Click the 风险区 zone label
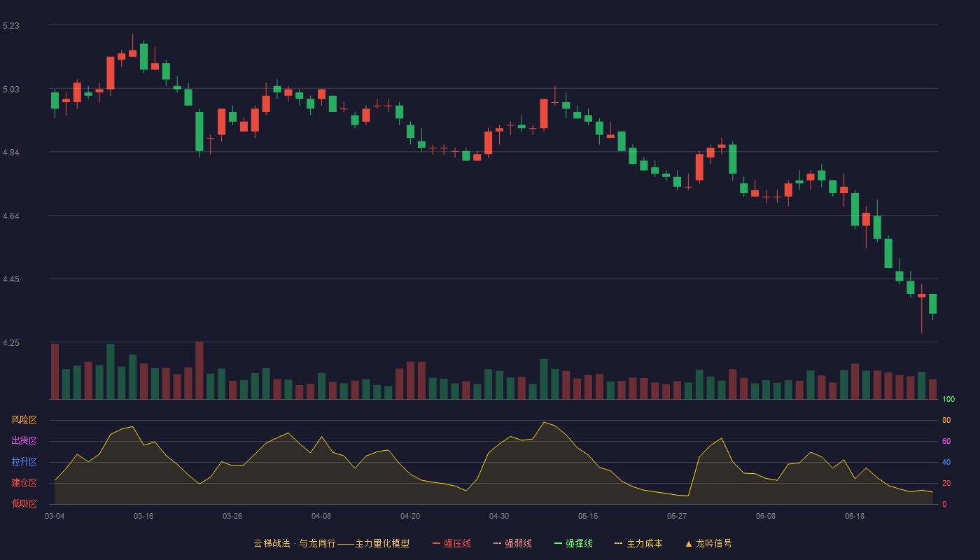 click(x=24, y=420)
